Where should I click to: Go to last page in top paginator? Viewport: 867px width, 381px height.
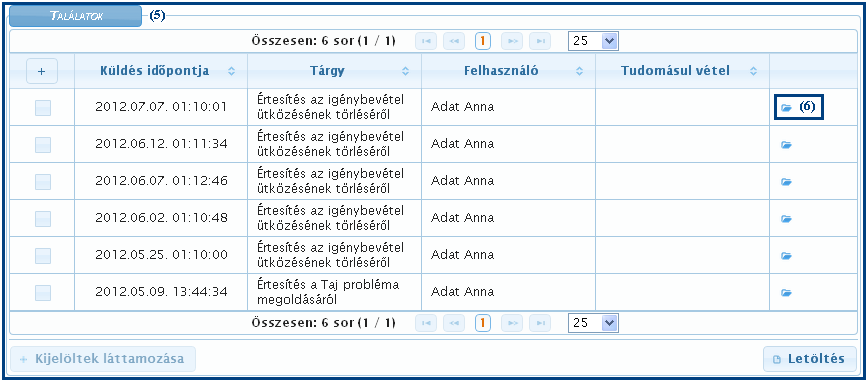540,41
